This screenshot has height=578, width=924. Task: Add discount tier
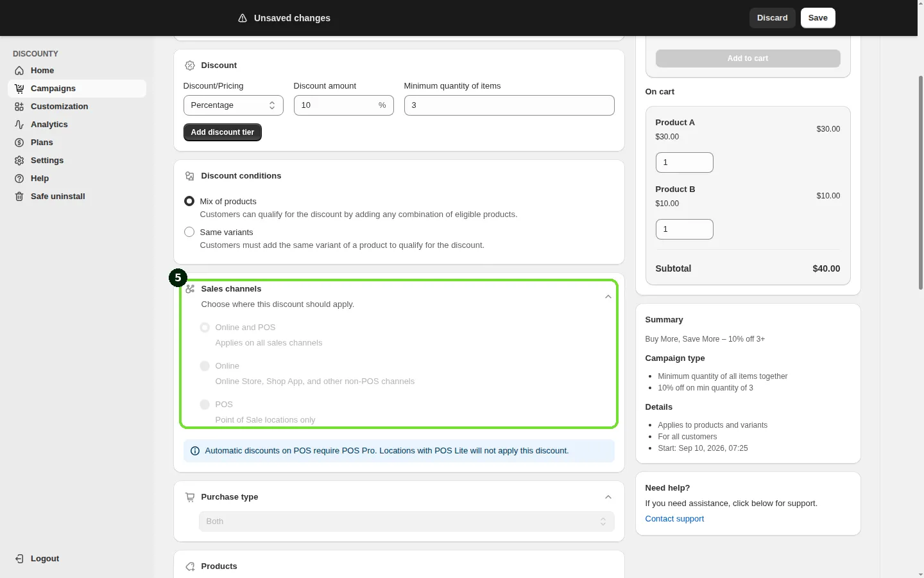pyautogui.click(x=223, y=132)
